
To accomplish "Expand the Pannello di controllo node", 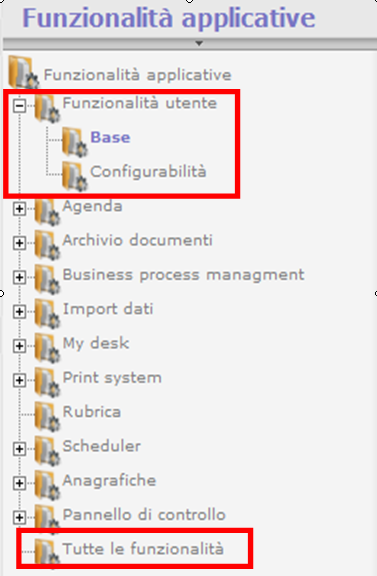I will 19,518.
